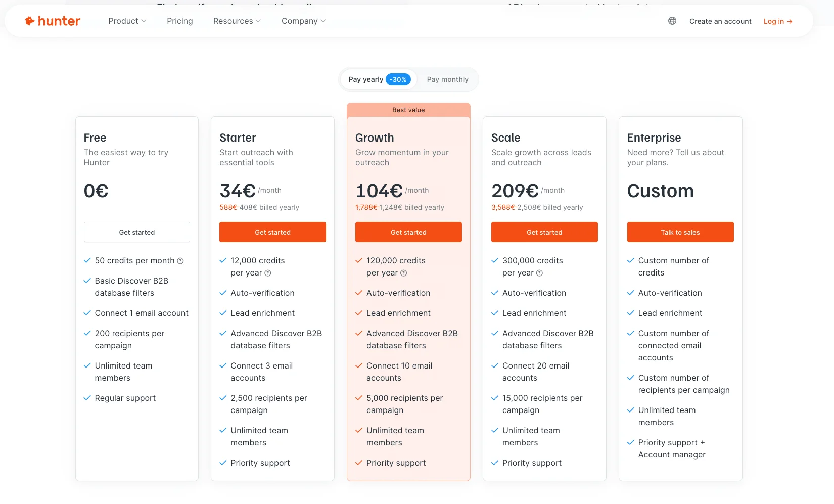The image size is (834, 504).
Task: Click 'Scale growth across leads and outreach'
Action: pyautogui.click(x=541, y=157)
